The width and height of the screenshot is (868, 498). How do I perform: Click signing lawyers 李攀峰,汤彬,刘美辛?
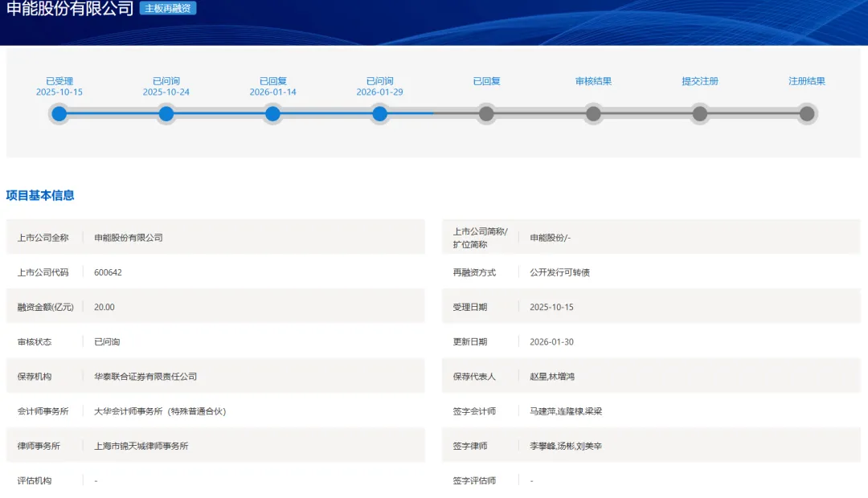566,446
